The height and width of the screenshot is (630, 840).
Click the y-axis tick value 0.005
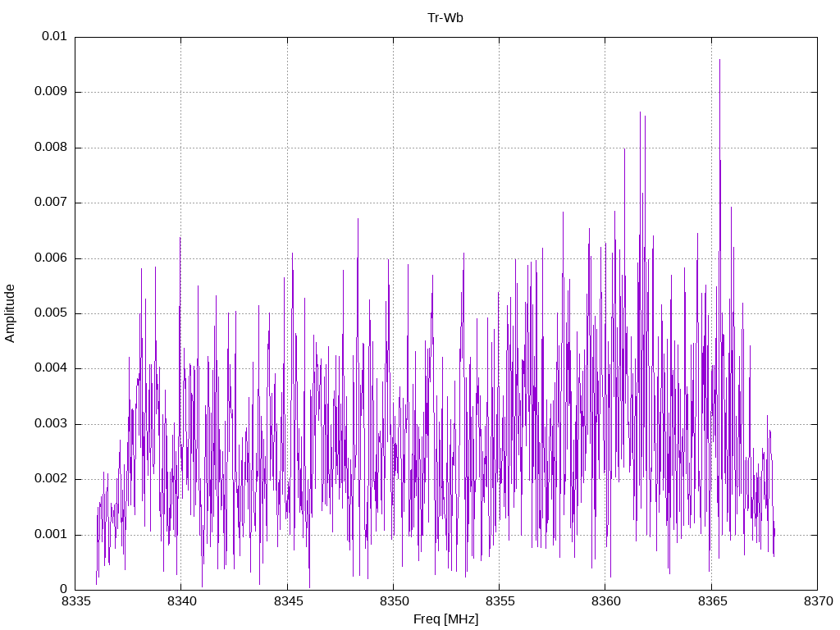click(51, 313)
